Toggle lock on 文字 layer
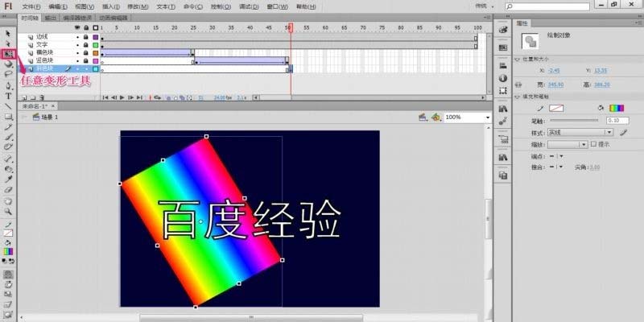The width and height of the screenshot is (644, 322). (x=86, y=45)
